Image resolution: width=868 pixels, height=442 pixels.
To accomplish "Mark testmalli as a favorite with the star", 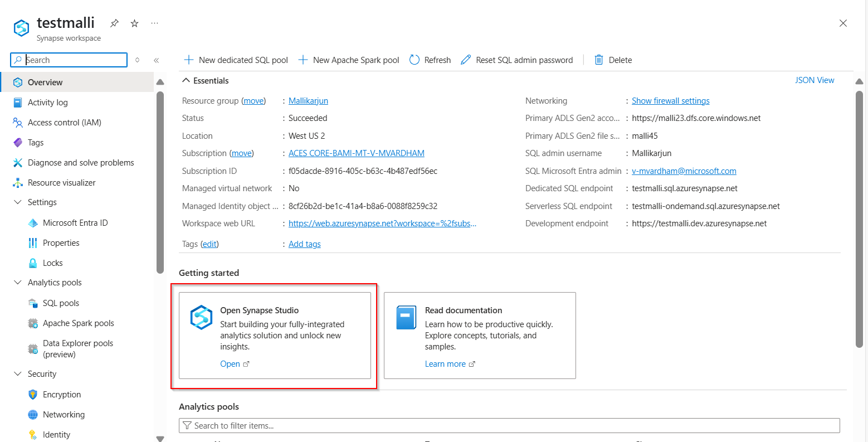I will pyautogui.click(x=134, y=23).
